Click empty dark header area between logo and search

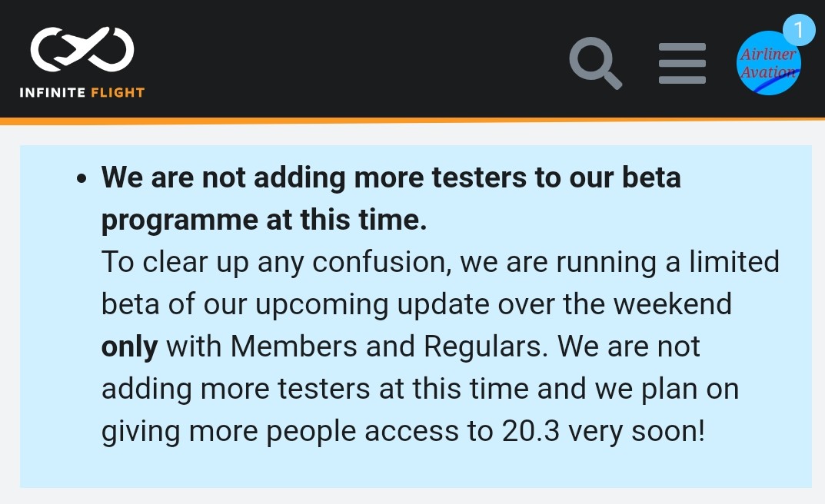(346, 61)
